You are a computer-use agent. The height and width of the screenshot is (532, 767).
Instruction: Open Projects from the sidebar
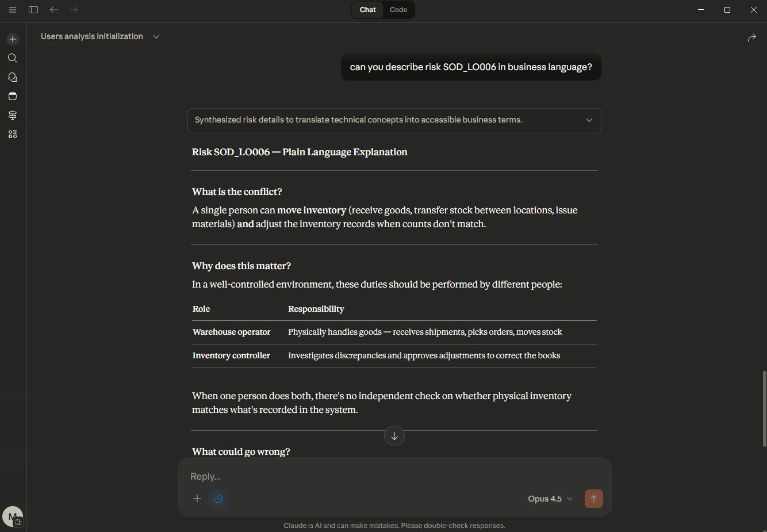[13, 95]
